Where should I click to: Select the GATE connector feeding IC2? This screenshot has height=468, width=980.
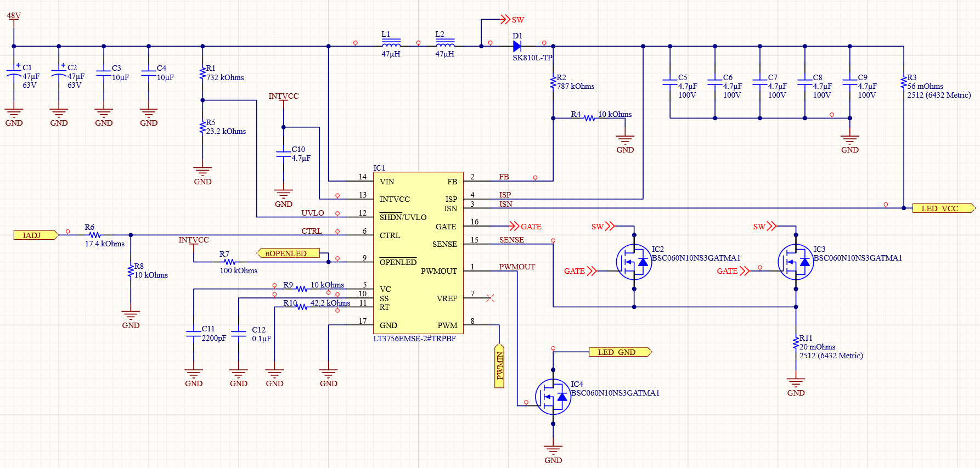tap(581, 271)
